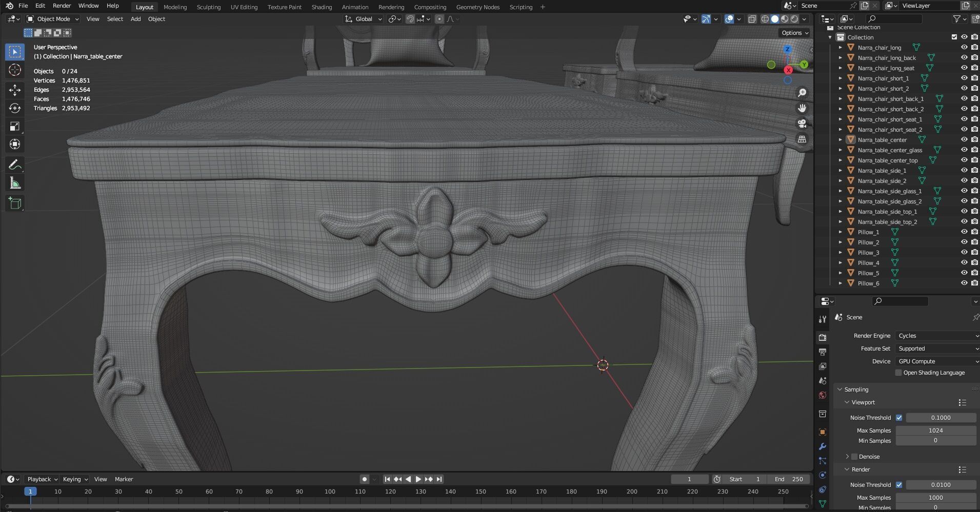Viewport: 980px width, 512px height.
Task: Expand the Narra_table_center tree row
Action: 840,139
